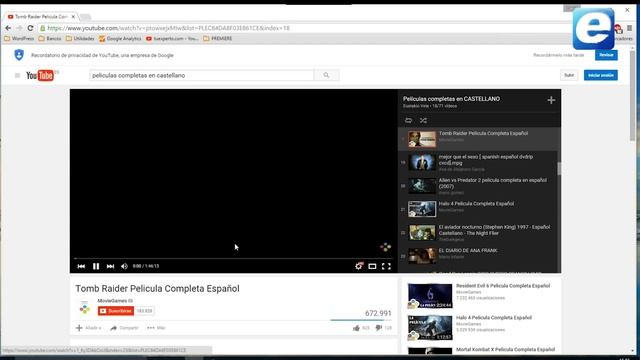Focus the YouTube search field

pyautogui.click(x=202, y=75)
